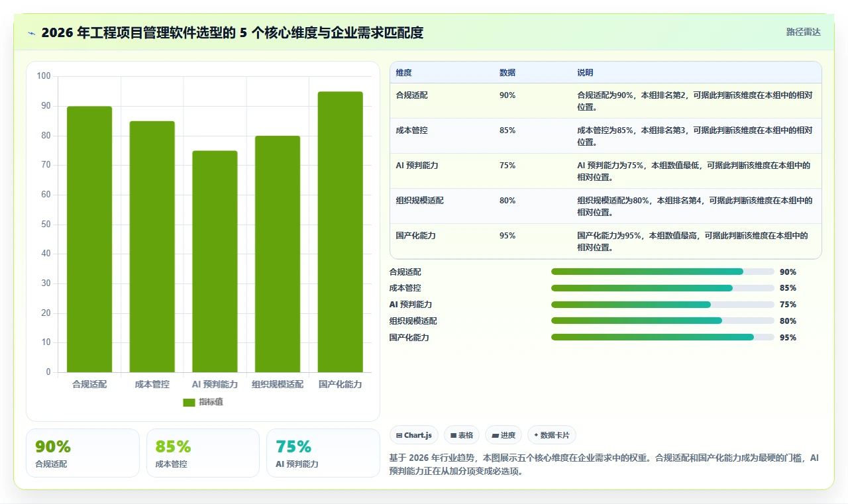Click the 组织规模适配 x-axis label under chart
The image size is (848, 504).
278,384
